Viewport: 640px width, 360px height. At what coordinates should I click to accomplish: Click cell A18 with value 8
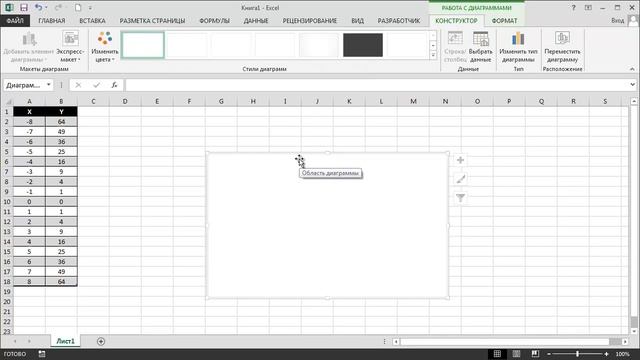29,282
